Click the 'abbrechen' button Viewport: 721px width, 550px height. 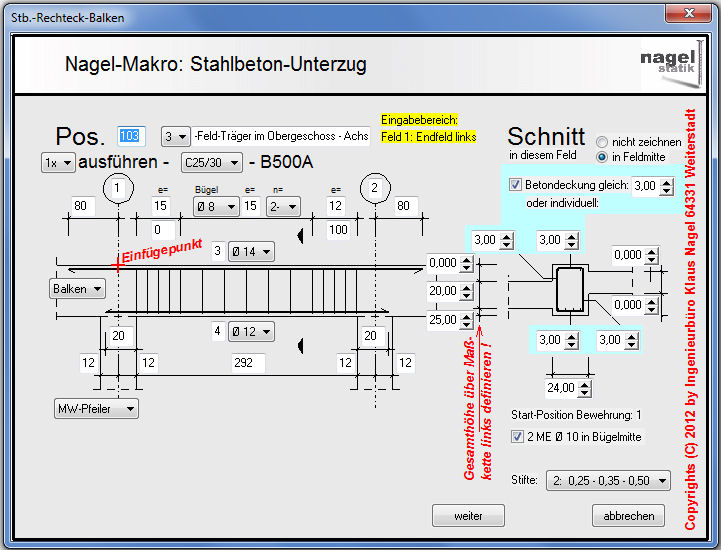pos(629,516)
